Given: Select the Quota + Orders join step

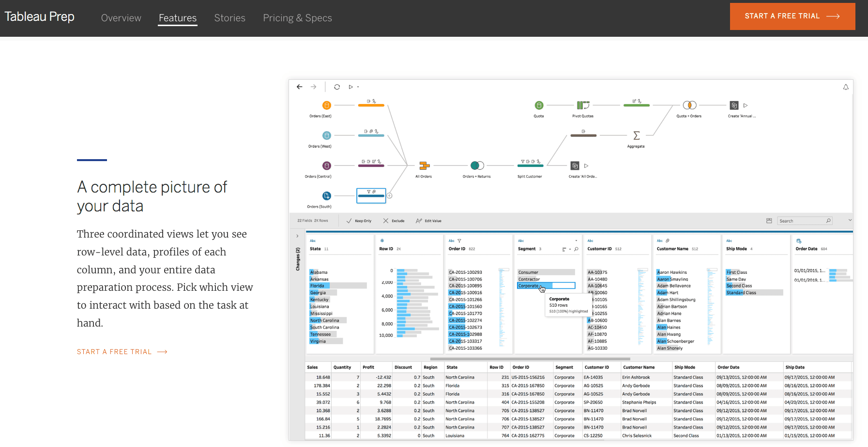Looking at the screenshot, I should (689, 105).
